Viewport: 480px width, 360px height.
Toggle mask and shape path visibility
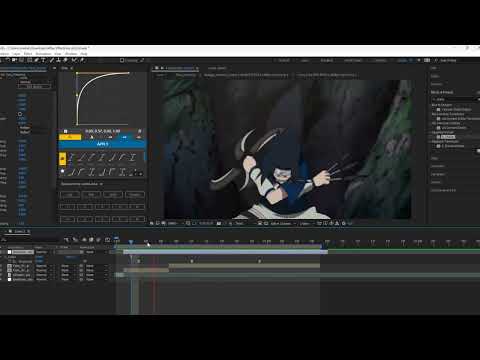[x=194, y=223]
